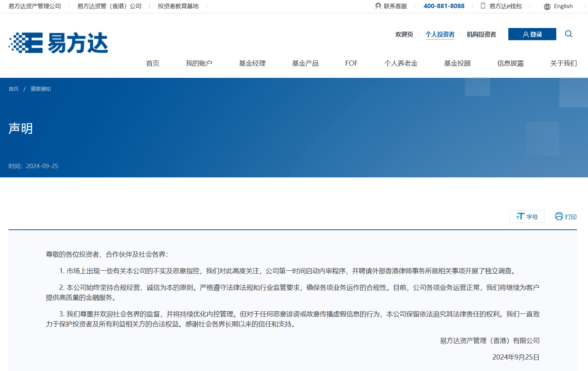This screenshot has width=588, height=371.
Task: Select the 欢迎页 tab
Action: (x=404, y=34)
